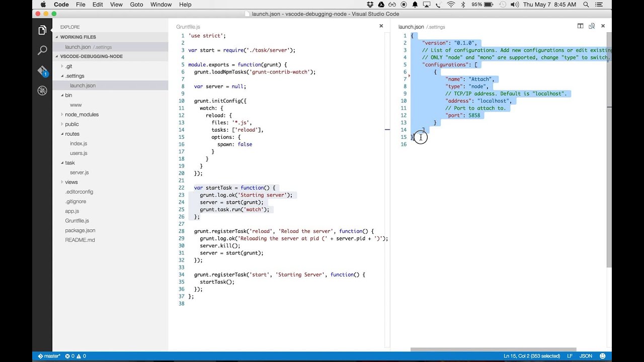Collapse the bin folder

pyautogui.click(x=110, y=95)
